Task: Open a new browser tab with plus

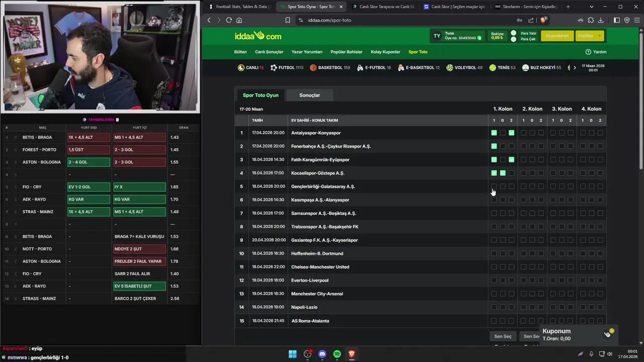Action: pyautogui.click(x=568, y=7)
